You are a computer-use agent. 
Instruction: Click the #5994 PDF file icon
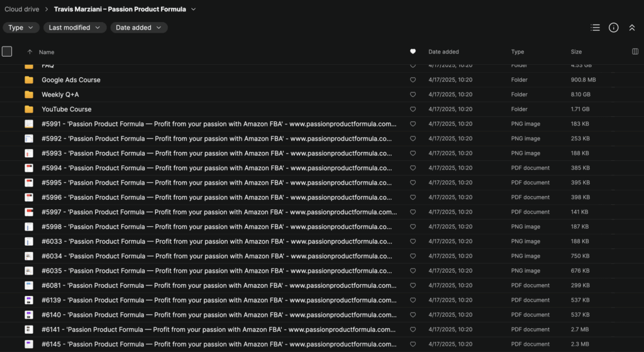(x=29, y=168)
